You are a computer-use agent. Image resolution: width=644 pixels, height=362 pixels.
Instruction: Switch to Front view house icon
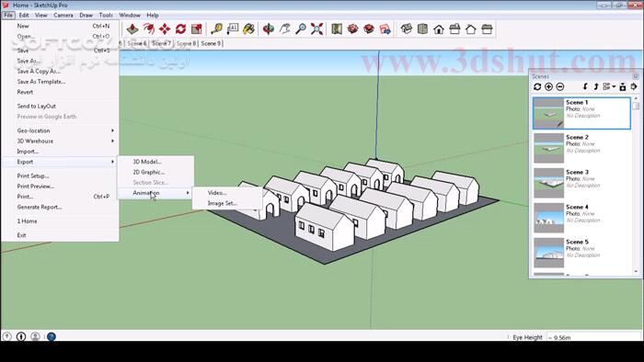(439, 28)
